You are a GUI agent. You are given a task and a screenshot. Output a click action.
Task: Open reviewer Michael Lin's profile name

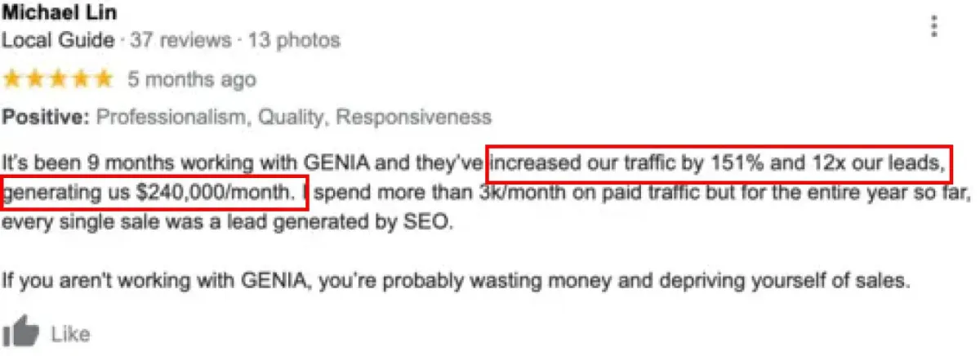[x=59, y=13]
